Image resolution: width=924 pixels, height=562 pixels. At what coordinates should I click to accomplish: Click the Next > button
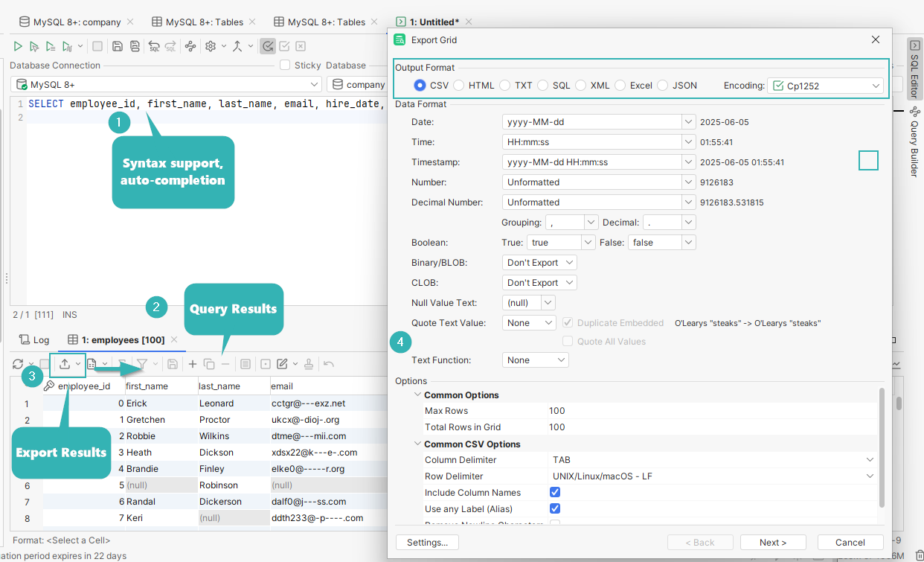click(772, 543)
